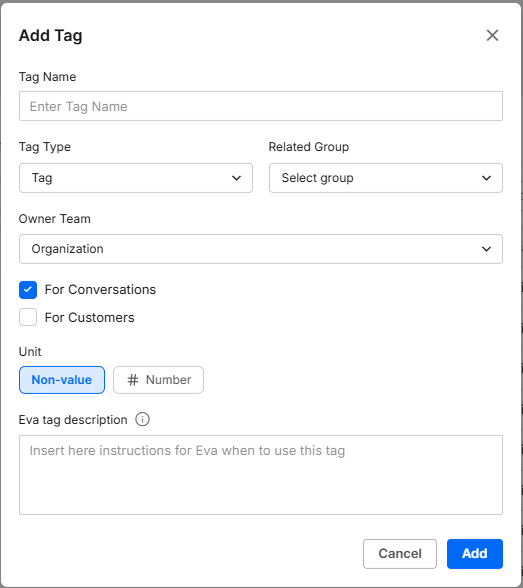Uncheck the For Conversations checkbox
523x588 pixels.
28,290
